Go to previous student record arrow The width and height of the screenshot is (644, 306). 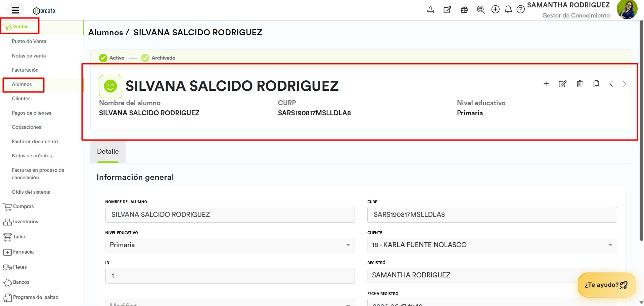(x=611, y=84)
